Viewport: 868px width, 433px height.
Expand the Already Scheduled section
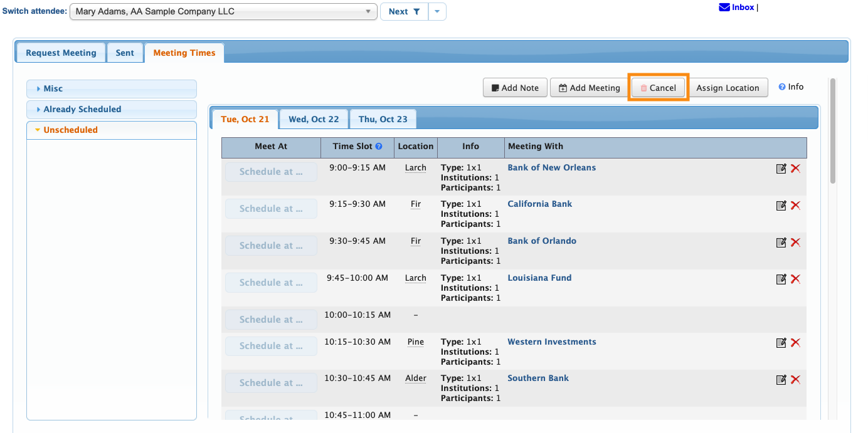click(x=112, y=110)
